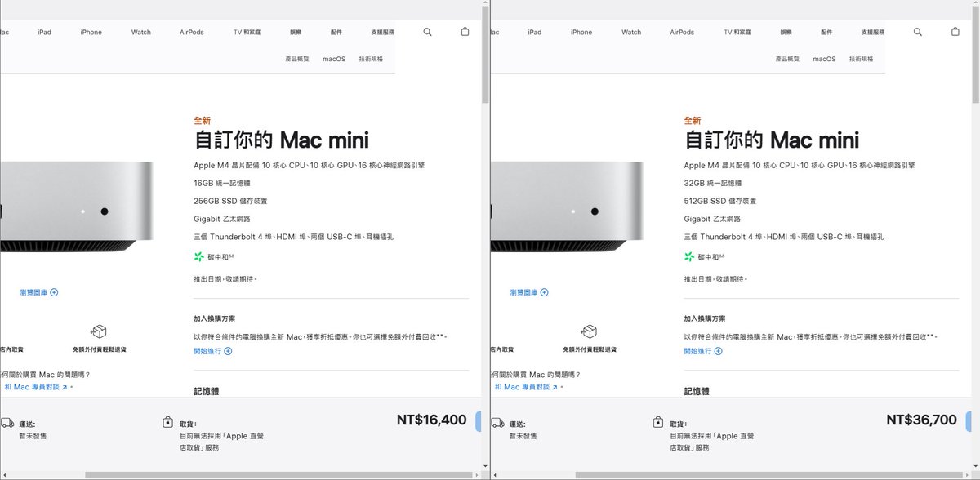The width and height of the screenshot is (980, 480).
Task: Open 瀏覽圖庫 gallery link in right window
Action: (529, 292)
